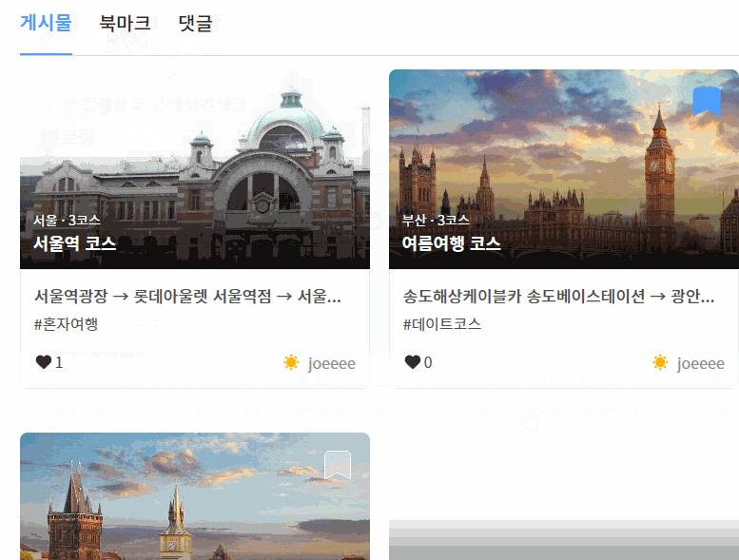Open the 여름여행 코스 card thumbnail image
The image size is (739, 560).
pyautogui.click(x=564, y=169)
